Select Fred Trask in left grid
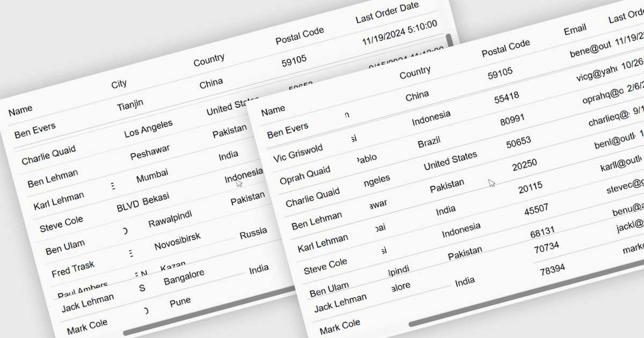 pyautogui.click(x=73, y=269)
